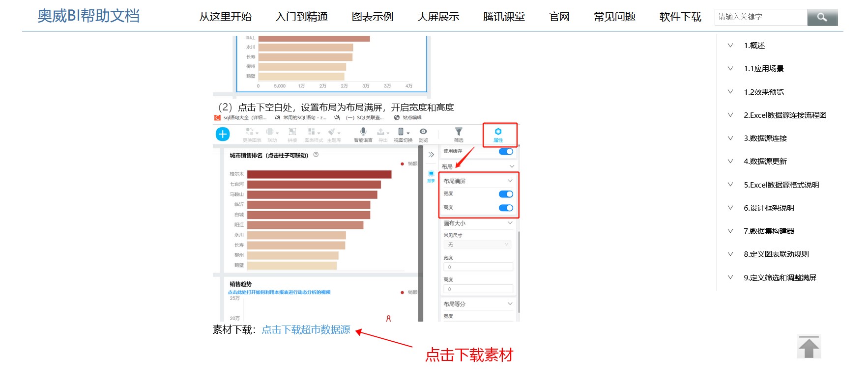Click the help question mark beside 城市销售排名
This screenshot has height=382, width=868.
tap(316, 155)
